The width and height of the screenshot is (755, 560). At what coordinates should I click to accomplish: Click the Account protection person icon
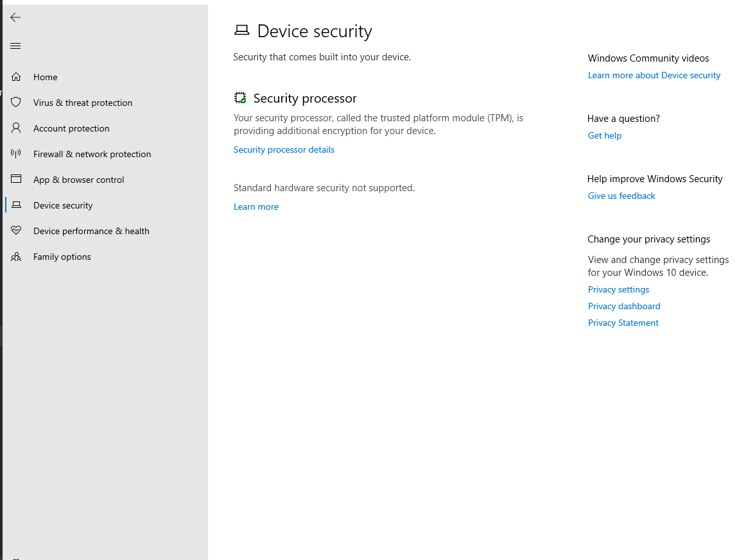click(x=16, y=128)
